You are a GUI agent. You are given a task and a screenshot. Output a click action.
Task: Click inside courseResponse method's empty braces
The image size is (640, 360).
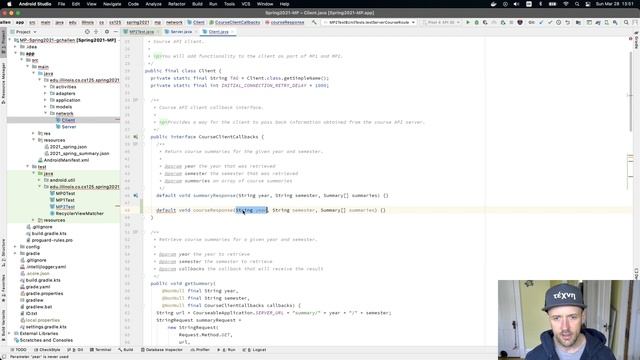383,210
